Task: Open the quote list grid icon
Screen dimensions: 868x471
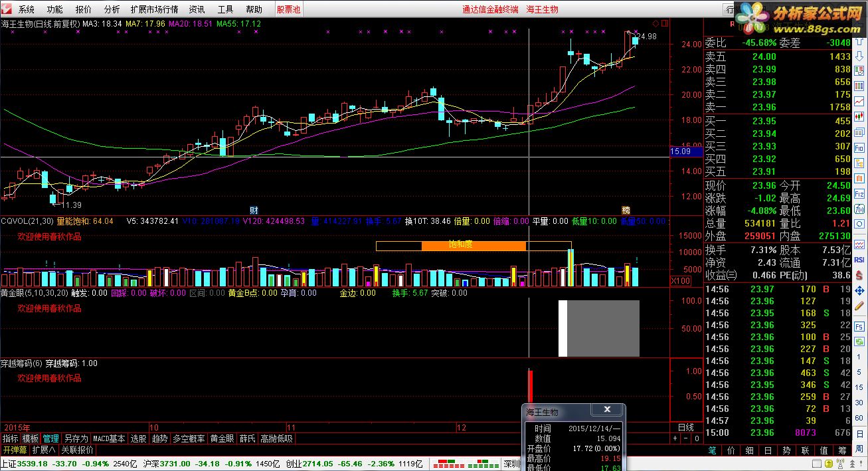Action: click(x=859, y=86)
